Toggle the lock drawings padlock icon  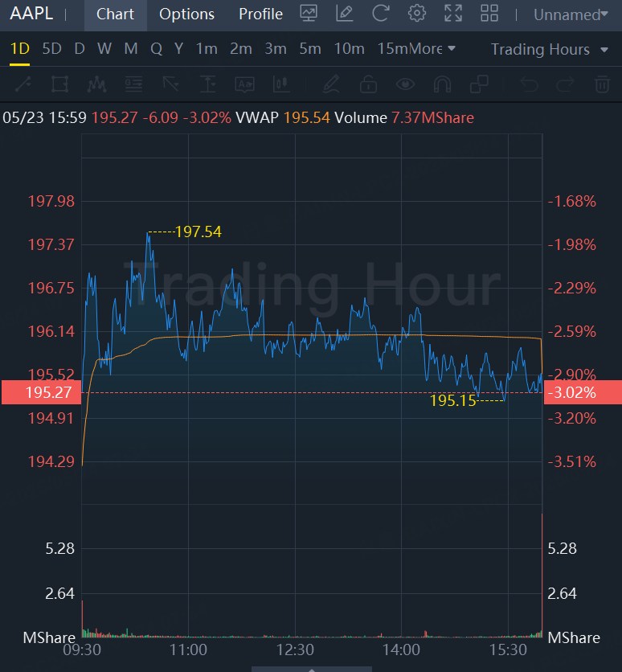[x=368, y=84]
